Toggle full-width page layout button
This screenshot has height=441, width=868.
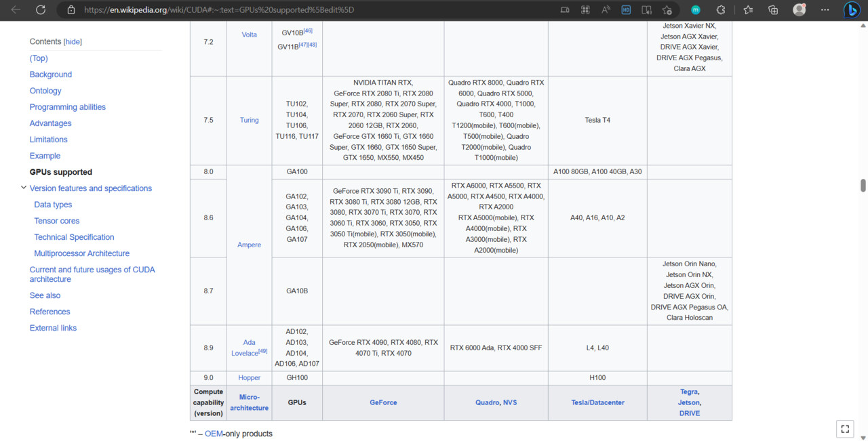845,429
